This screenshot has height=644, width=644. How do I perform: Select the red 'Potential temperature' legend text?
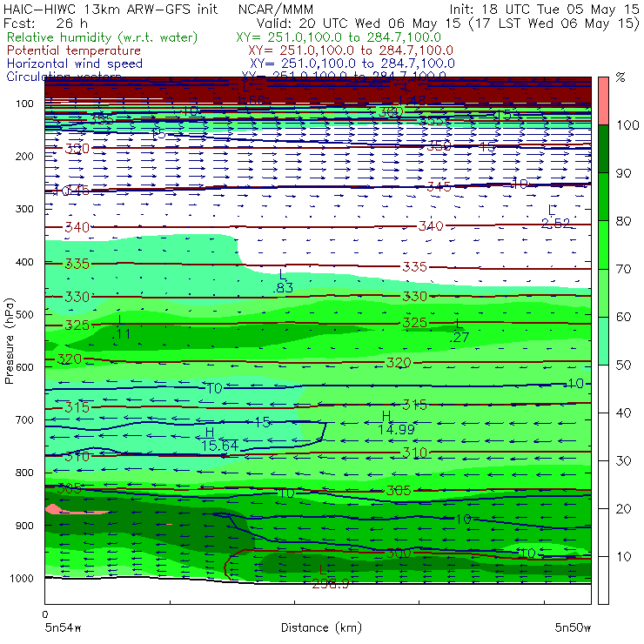pyautogui.click(x=74, y=50)
